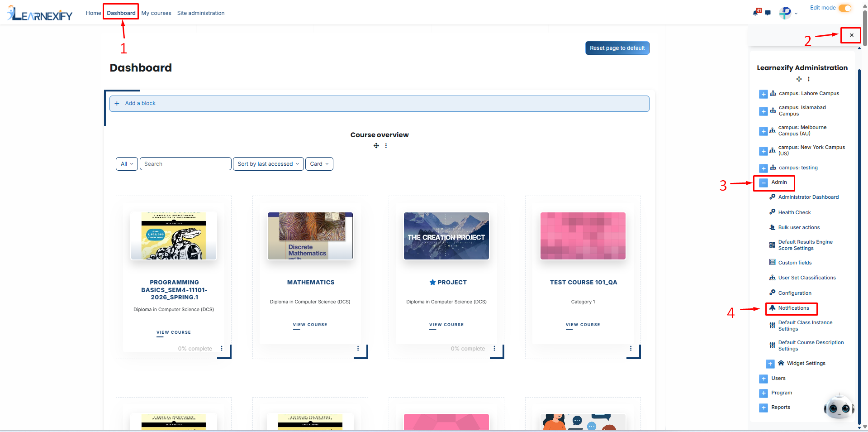Open the notifications bell icon
This screenshot has width=868, height=432.
(x=756, y=12)
